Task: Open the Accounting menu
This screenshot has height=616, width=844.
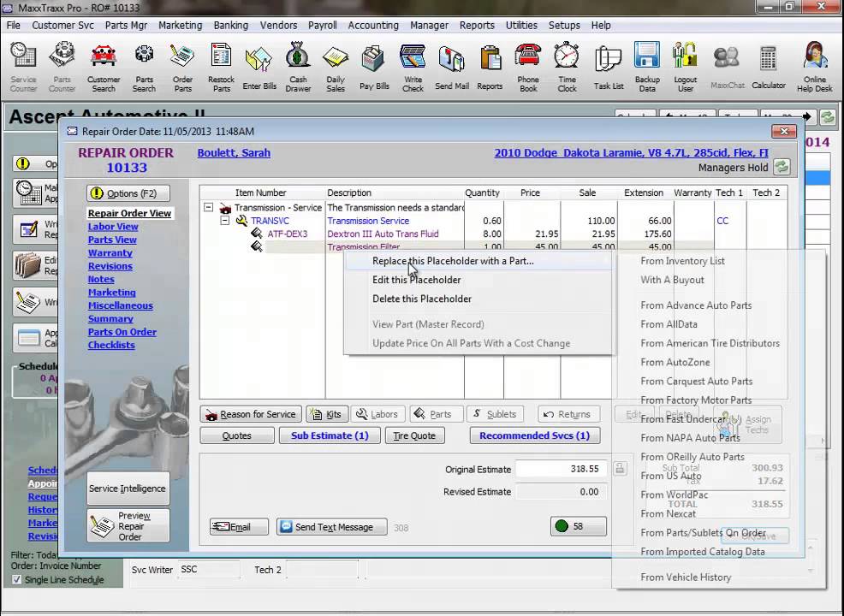Action: 373,26
